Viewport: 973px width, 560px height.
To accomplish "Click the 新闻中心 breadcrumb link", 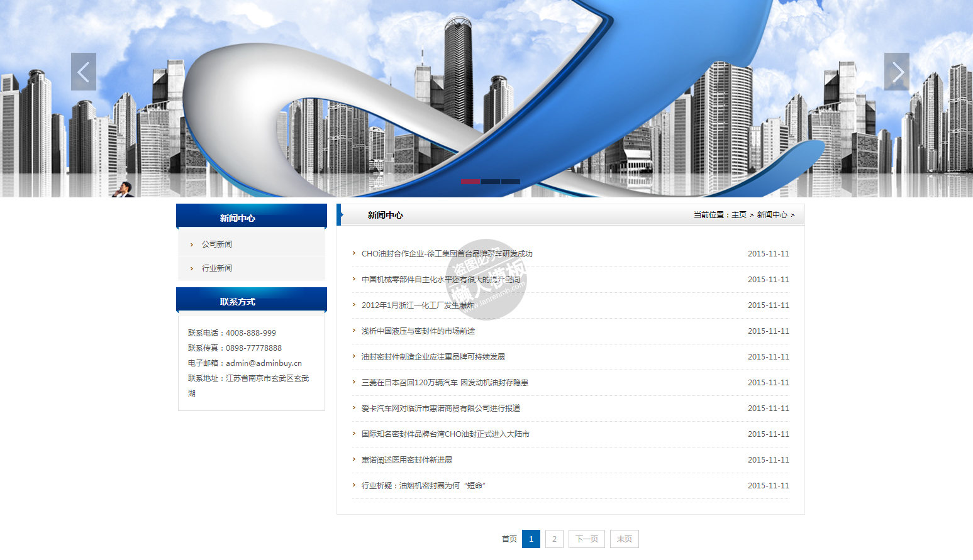I will tap(772, 215).
